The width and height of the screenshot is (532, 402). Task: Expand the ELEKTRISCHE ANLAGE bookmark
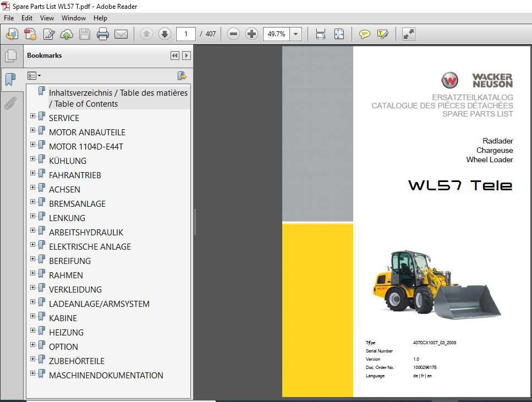point(32,245)
